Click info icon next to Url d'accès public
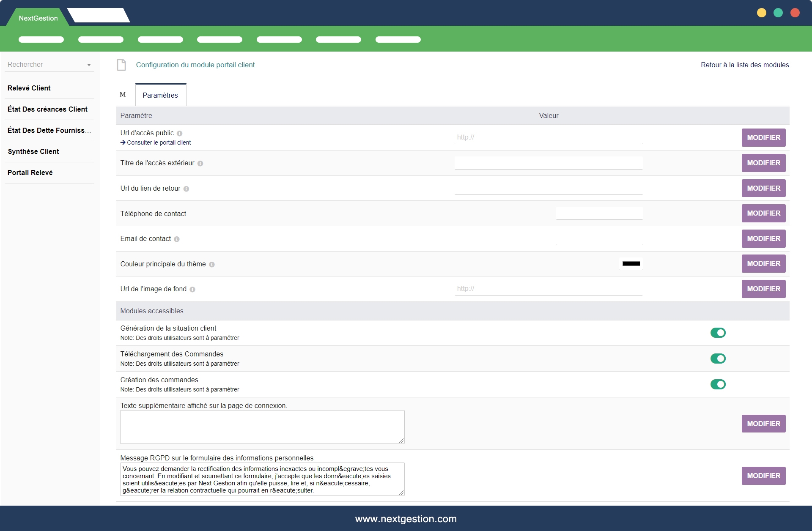Image resolution: width=812 pixels, height=531 pixels. (x=179, y=134)
